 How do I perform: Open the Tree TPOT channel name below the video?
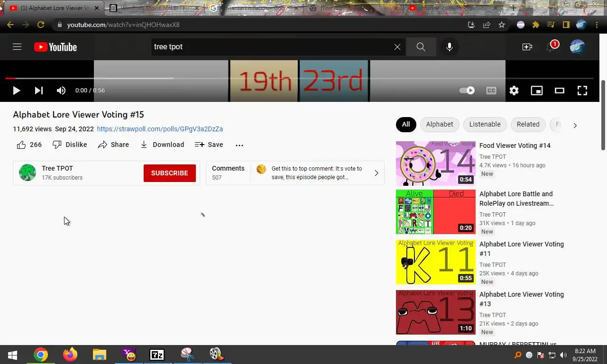57,168
